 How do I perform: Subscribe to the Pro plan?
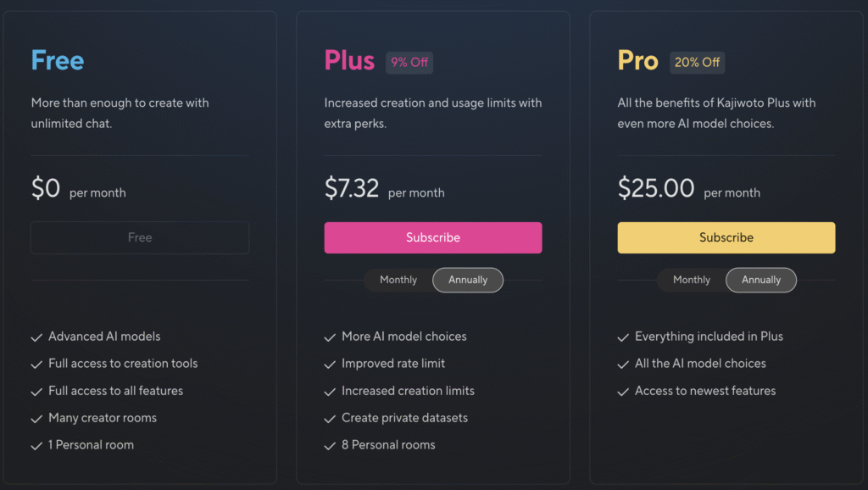point(726,237)
